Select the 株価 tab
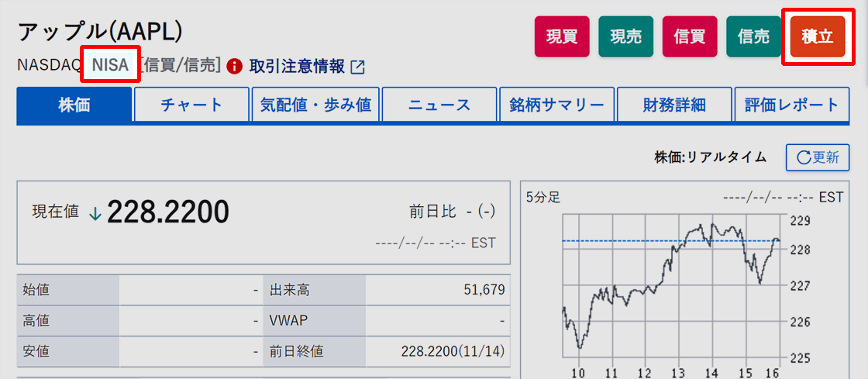The width and height of the screenshot is (868, 379). (74, 105)
